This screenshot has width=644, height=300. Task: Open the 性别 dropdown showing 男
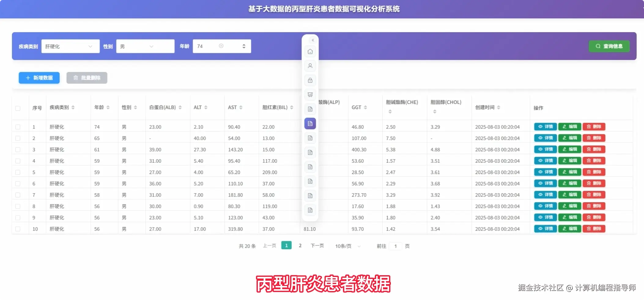pyautogui.click(x=145, y=46)
